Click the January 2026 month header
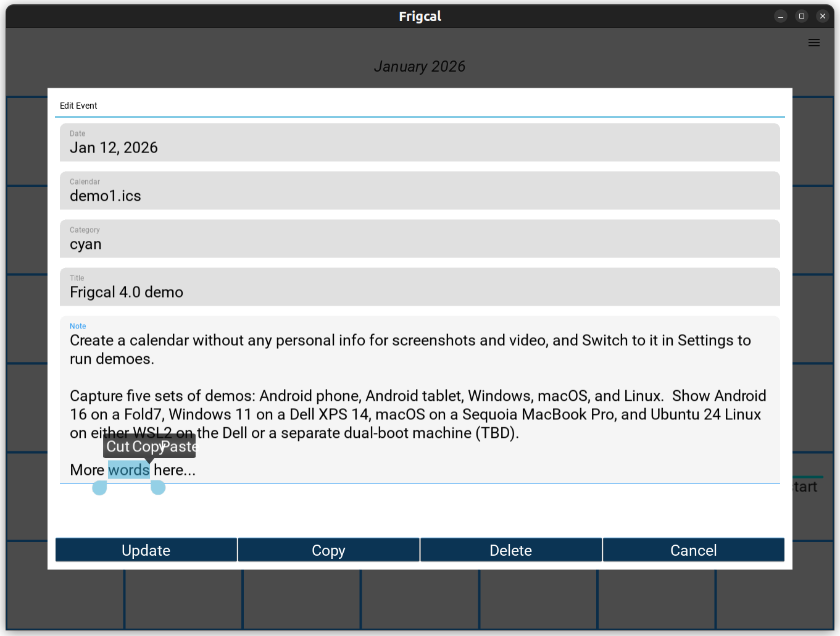Screen dimensions: 840x636 (420, 67)
